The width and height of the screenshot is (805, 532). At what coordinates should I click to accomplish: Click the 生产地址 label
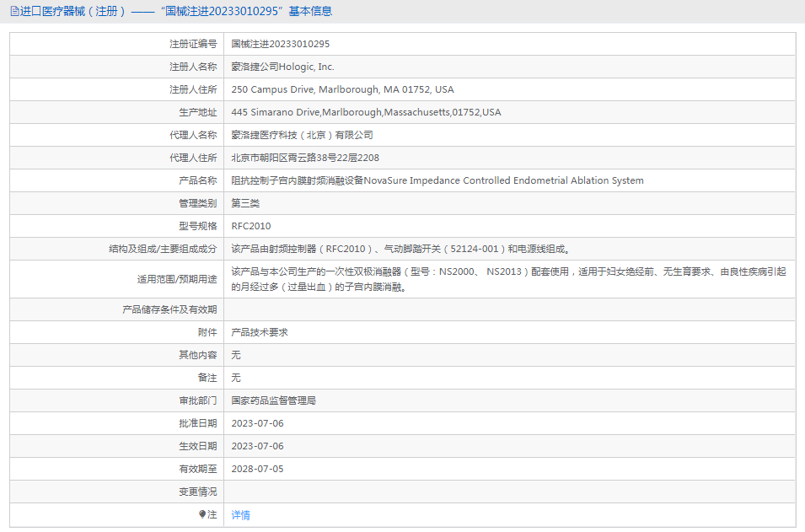(x=197, y=112)
